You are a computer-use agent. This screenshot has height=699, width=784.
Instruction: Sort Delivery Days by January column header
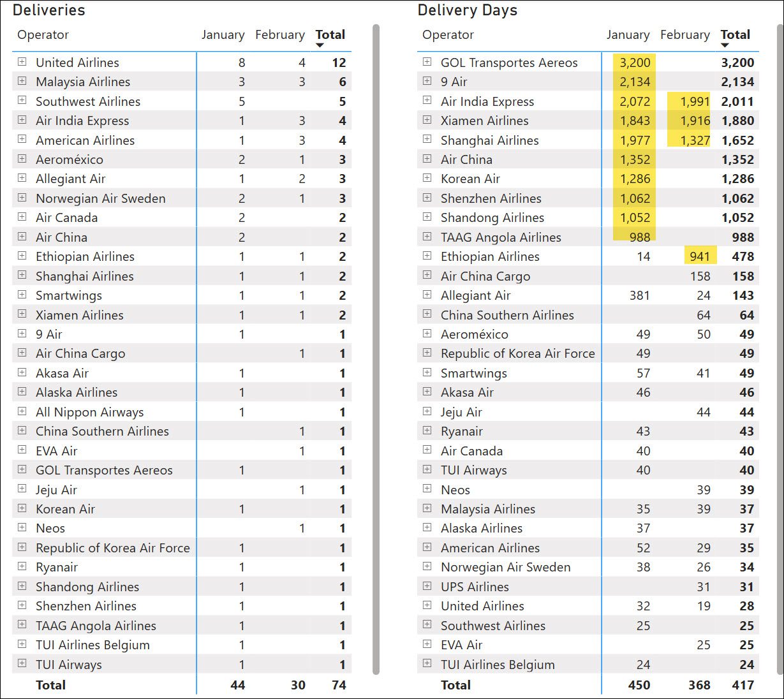coord(628,35)
